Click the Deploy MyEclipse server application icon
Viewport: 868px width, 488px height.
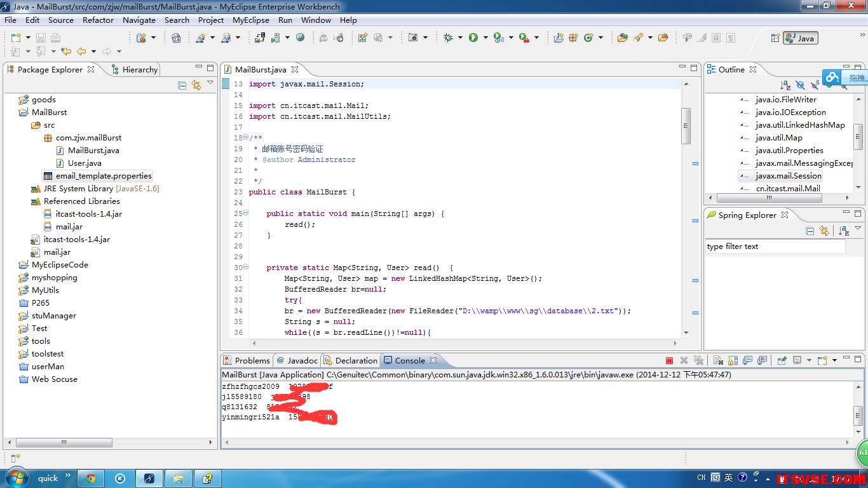click(260, 38)
